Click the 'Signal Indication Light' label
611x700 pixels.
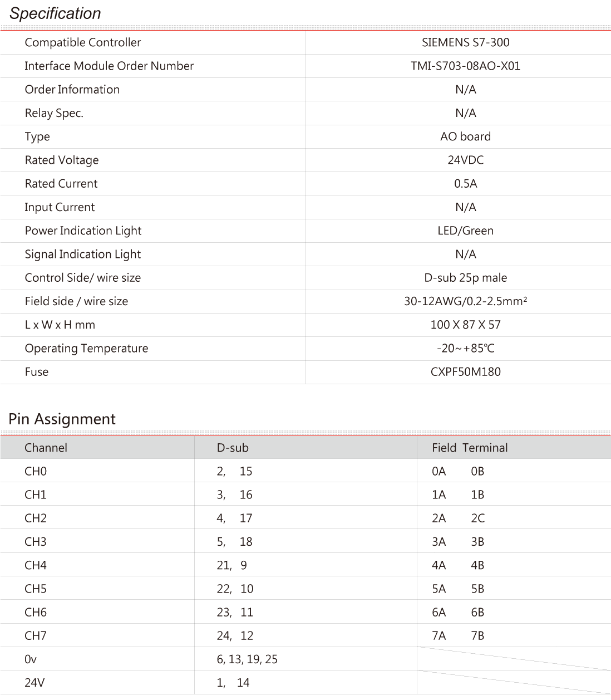83,254
